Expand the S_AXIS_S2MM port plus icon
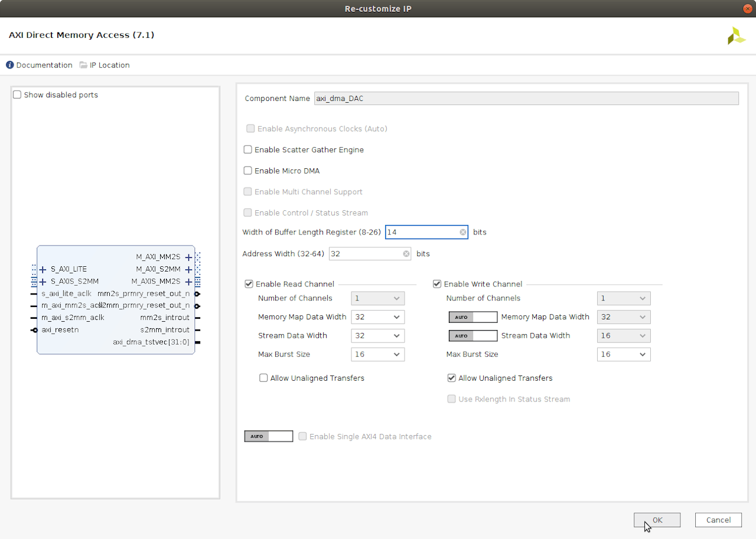 (43, 282)
